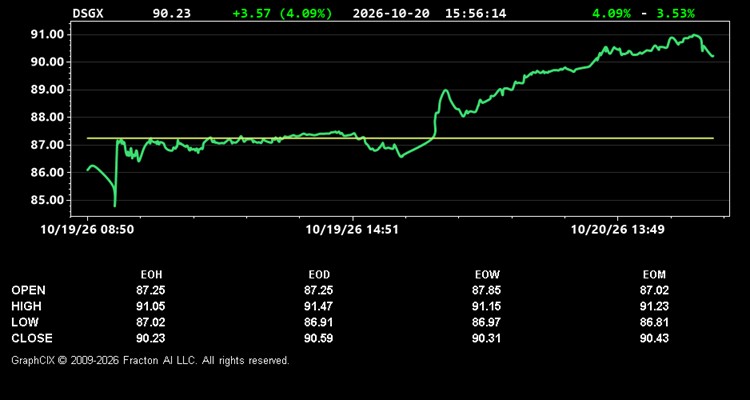Click EOD open value 87.25
The height and width of the screenshot is (400, 750).
[x=319, y=290]
